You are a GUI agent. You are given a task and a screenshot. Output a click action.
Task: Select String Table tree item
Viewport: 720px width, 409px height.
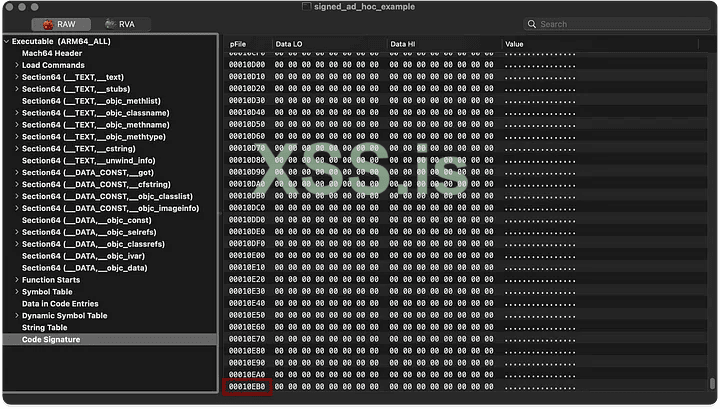pyautogui.click(x=45, y=328)
